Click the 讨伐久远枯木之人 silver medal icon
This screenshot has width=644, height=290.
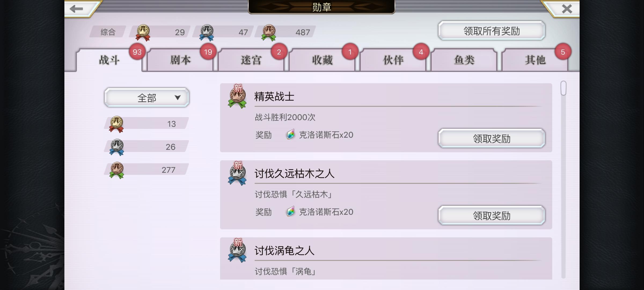(237, 174)
